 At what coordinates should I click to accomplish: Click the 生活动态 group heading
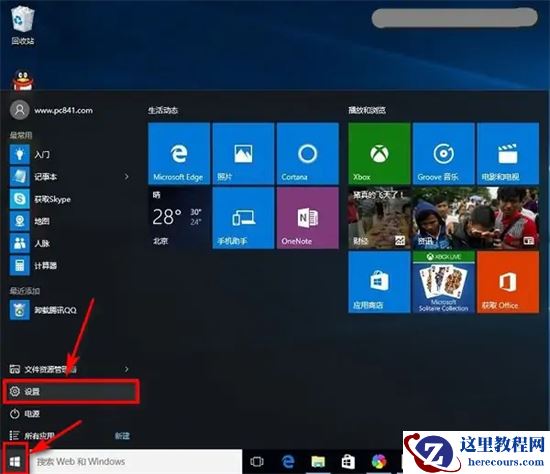(163, 111)
